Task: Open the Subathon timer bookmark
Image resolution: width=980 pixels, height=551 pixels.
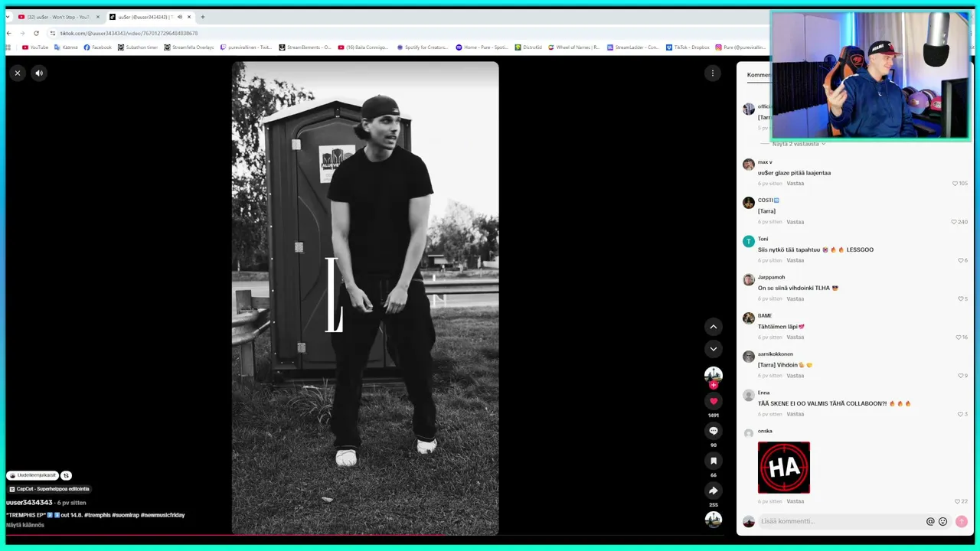Action: (138, 47)
